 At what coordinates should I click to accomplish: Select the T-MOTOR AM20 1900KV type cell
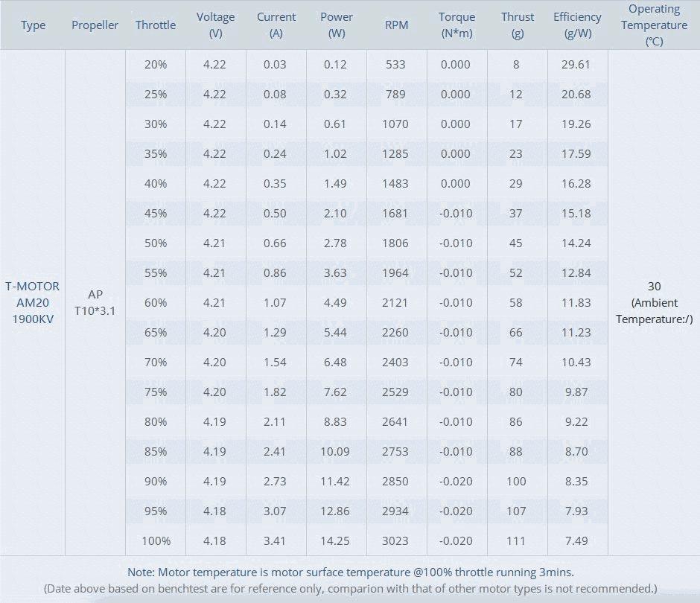click(33, 302)
